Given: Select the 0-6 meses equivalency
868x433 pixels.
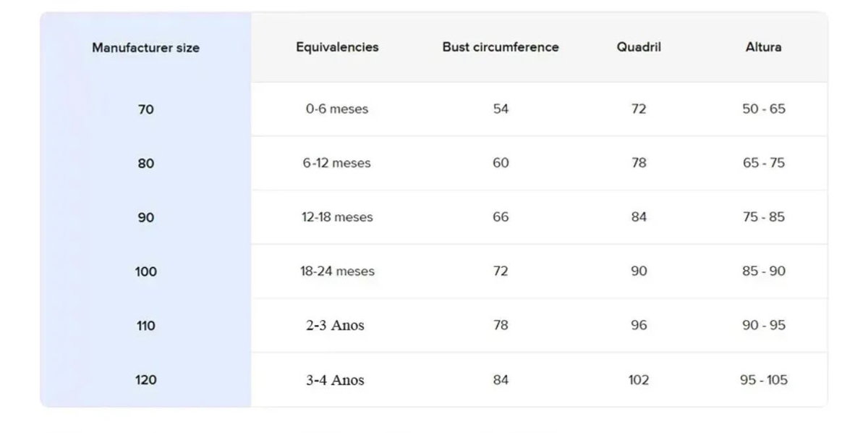Looking at the screenshot, I should (x=337, y=109).
